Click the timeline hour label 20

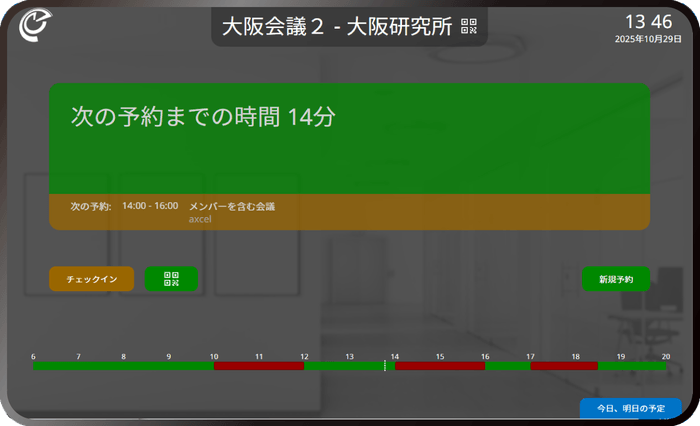point(666,356)
